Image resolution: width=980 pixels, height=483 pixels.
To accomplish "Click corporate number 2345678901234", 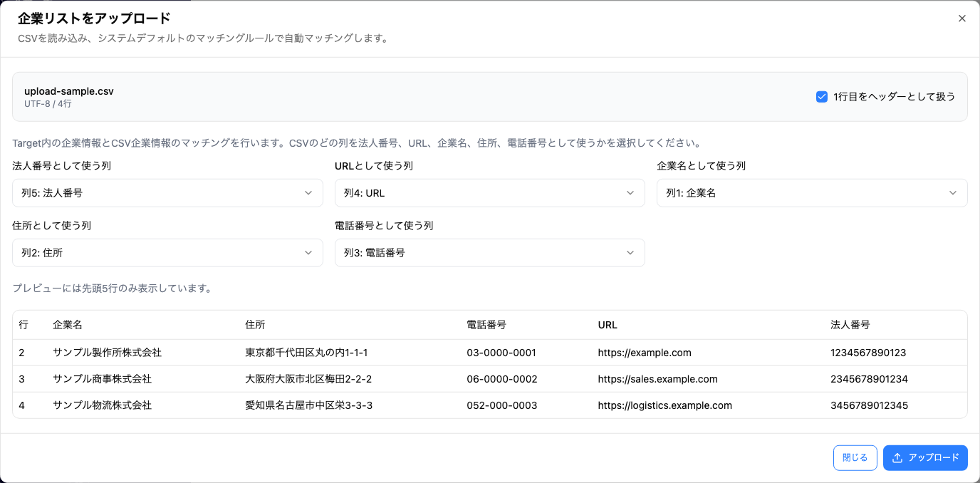I will click(x=869, y=379).
